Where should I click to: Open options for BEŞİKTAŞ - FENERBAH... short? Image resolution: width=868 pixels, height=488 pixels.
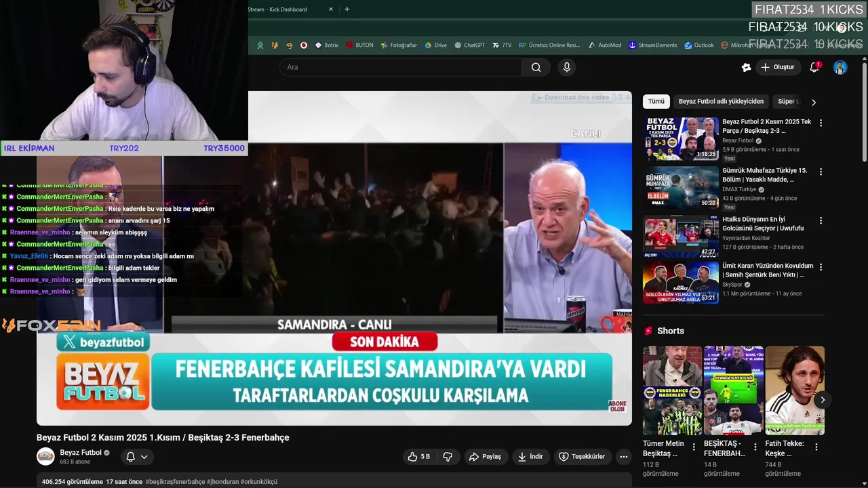pyautogui.click(x=755, y=447)
